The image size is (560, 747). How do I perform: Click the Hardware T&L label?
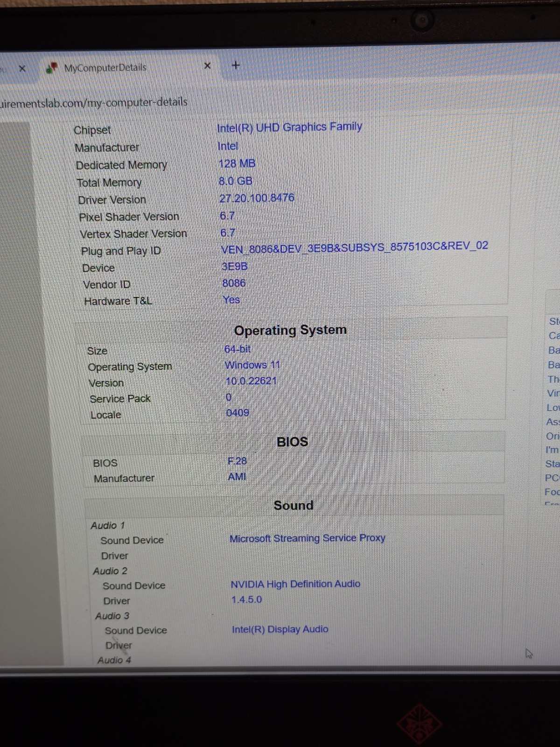tap(118, 301)
